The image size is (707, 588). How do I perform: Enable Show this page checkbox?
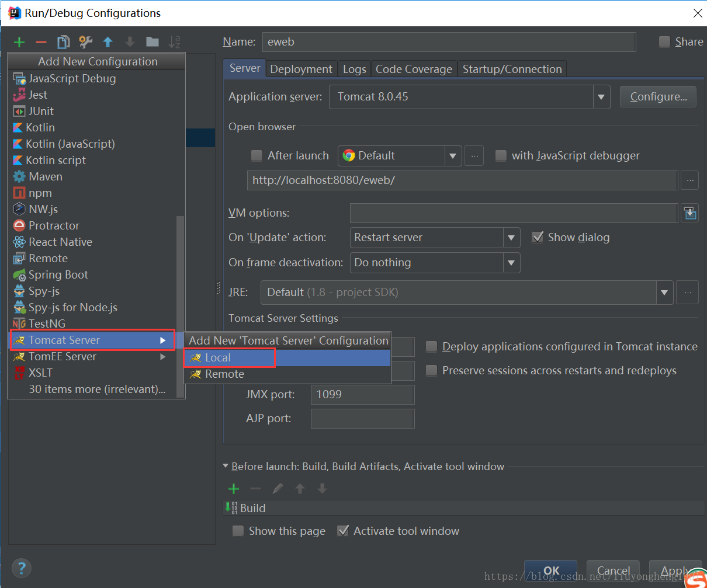[238, 531]
